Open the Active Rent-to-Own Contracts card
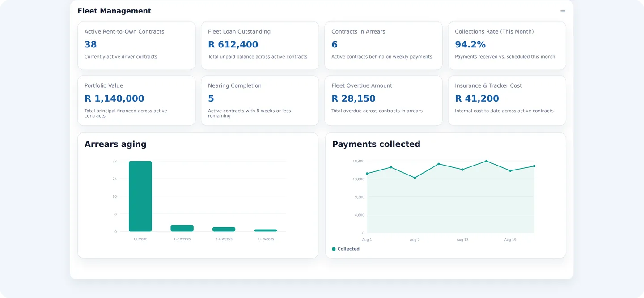 pyautogui.click(x=136, y=46)
